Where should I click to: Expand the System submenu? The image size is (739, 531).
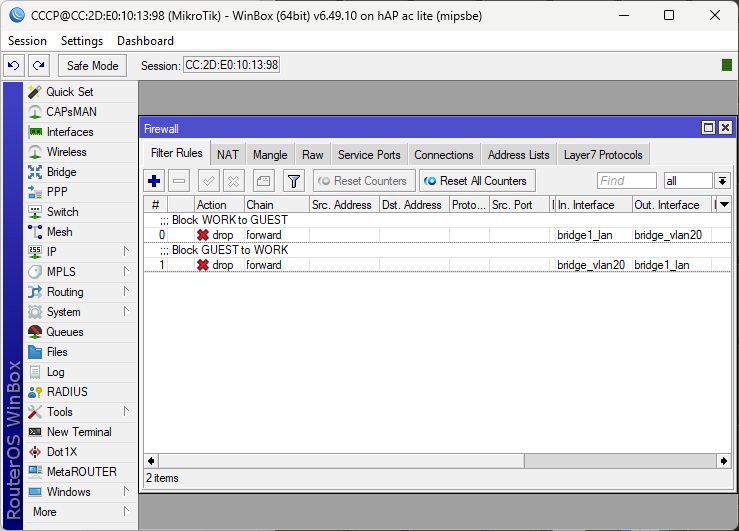tap(81, 312)
